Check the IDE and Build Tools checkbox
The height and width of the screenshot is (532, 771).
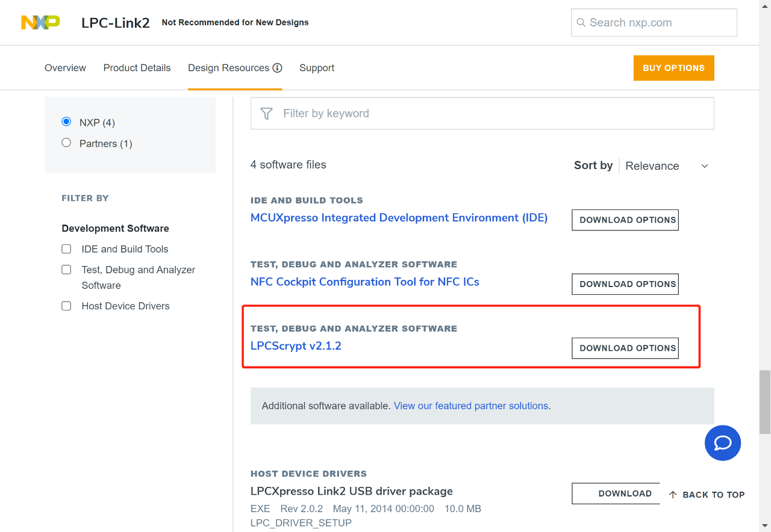click(66, 249)
